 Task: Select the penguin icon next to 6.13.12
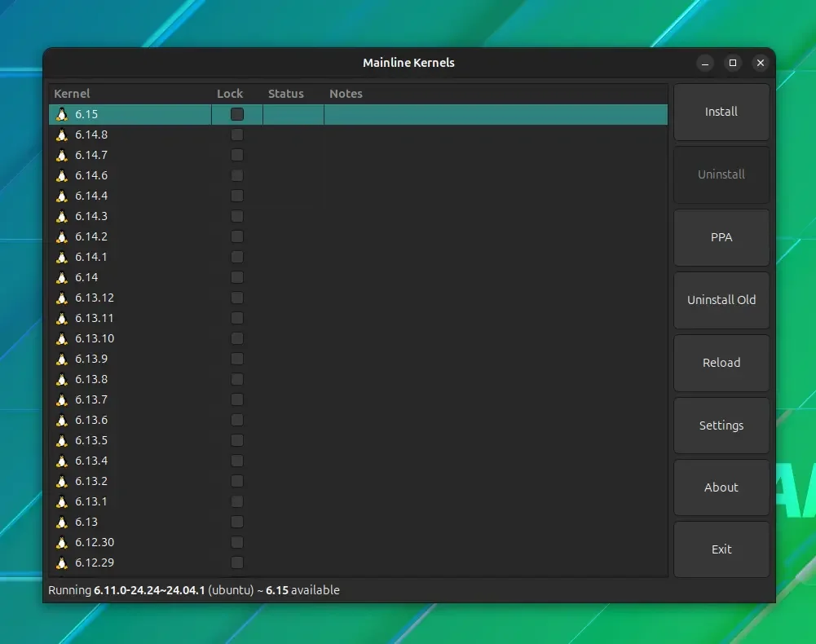[62, 298]
